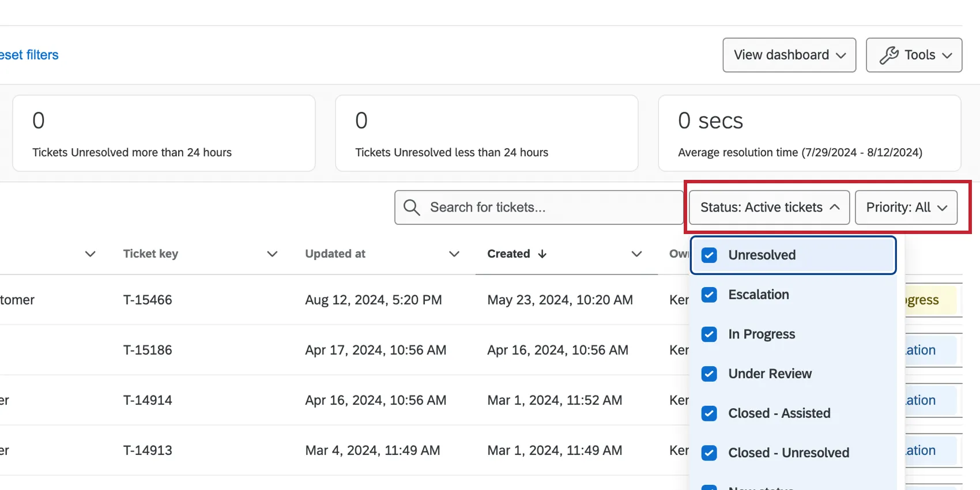Open the View dashboard dropdown

click(789, 55)
